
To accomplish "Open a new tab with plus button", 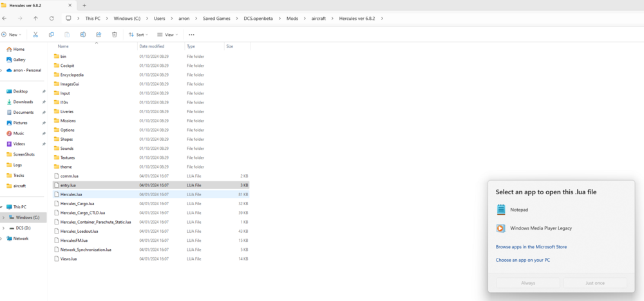I will 84,5.
